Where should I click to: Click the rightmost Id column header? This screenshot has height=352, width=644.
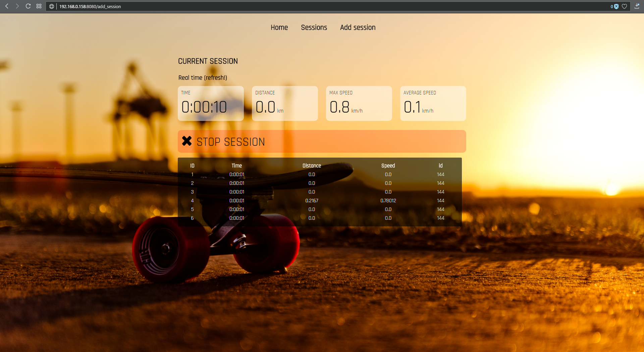(x=440, y=166)
